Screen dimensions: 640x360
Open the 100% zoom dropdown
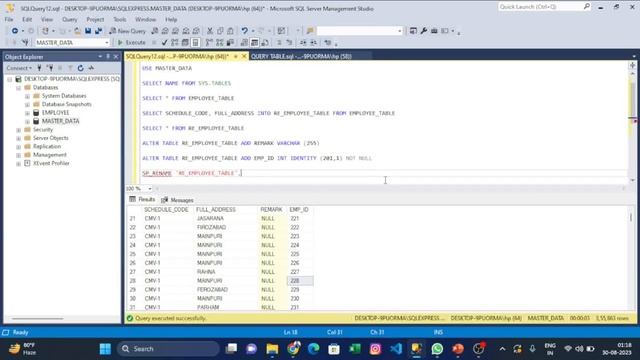[x=150, y=189]
